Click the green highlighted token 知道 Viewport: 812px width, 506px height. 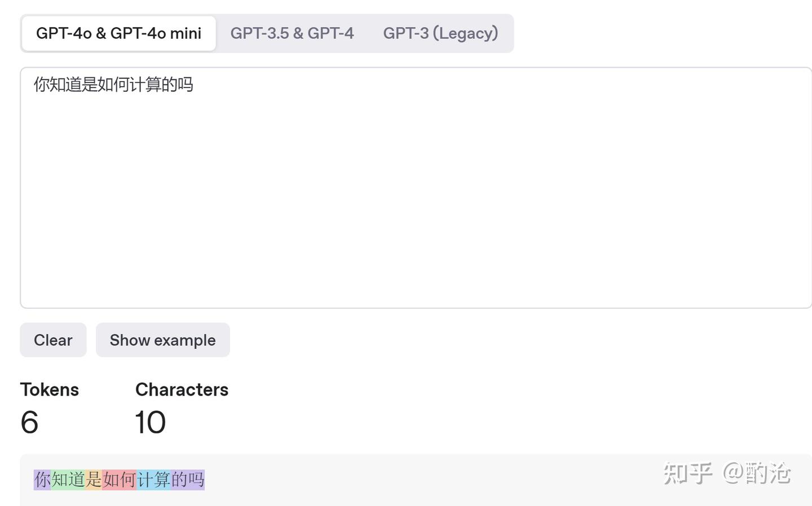(68, 480)
